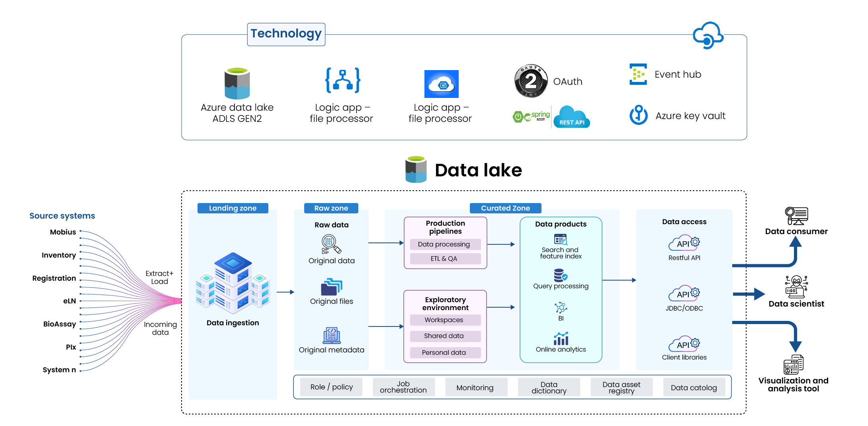Click the Data processing box
This screenshot has width=868, height=426.
(446, 244)
